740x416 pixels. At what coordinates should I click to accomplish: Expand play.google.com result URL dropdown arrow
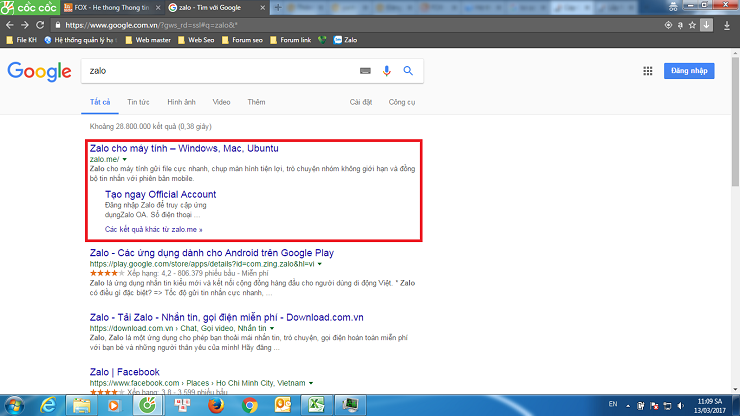pyautogui.click(x=320, y=264)
